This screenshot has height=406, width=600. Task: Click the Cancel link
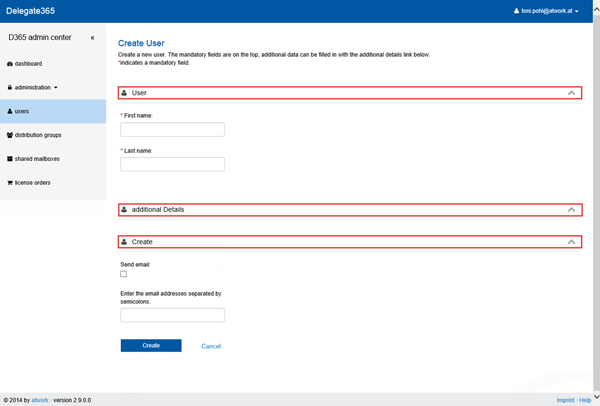211,346
